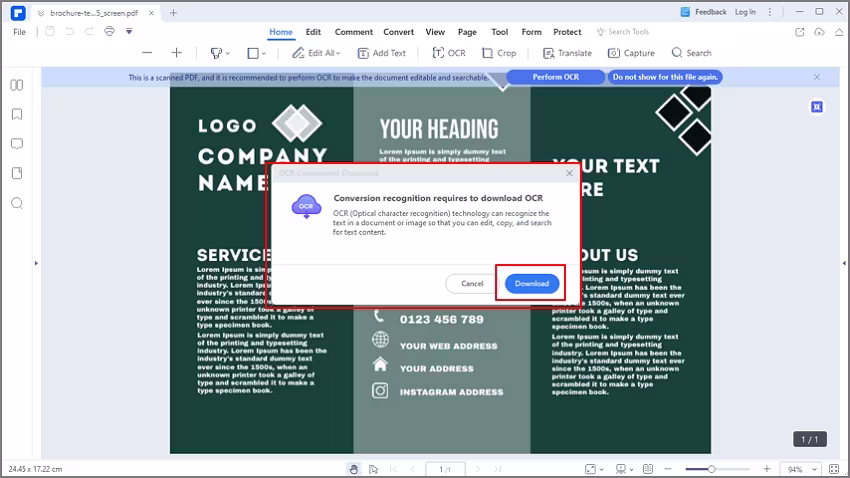Click the OCR toolbar button
This screenshot has height=478, width=850.
[x=449, y=53]
